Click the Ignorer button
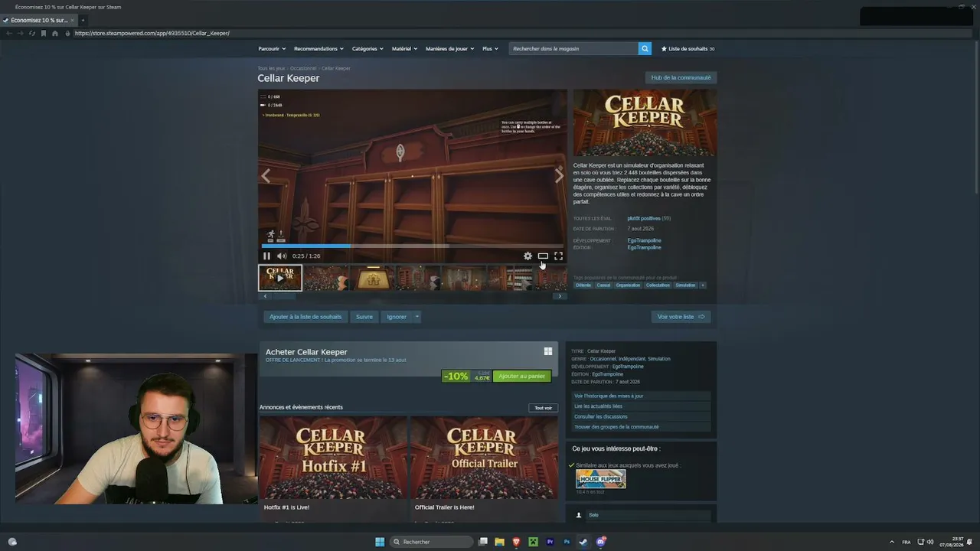The image size is (980, 551). point(397,317)
